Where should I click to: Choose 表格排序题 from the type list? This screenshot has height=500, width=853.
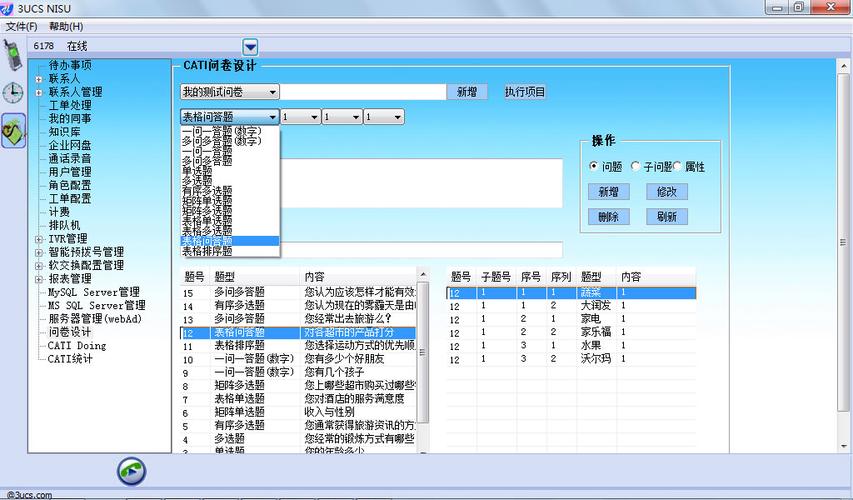pyautogui.click(x=230, y=251)
